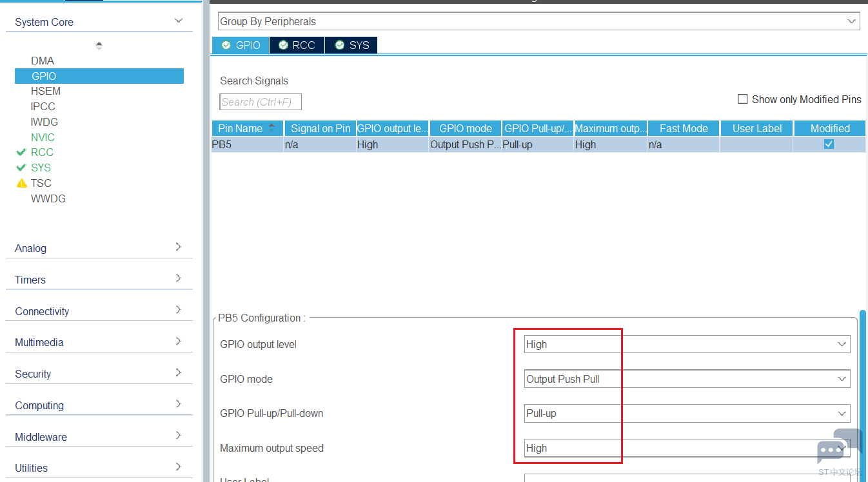Image resolution: width=868 pixels, height=482 pixels.
Task: Click the check icon on SYS tab
Action: pos(340,45)
